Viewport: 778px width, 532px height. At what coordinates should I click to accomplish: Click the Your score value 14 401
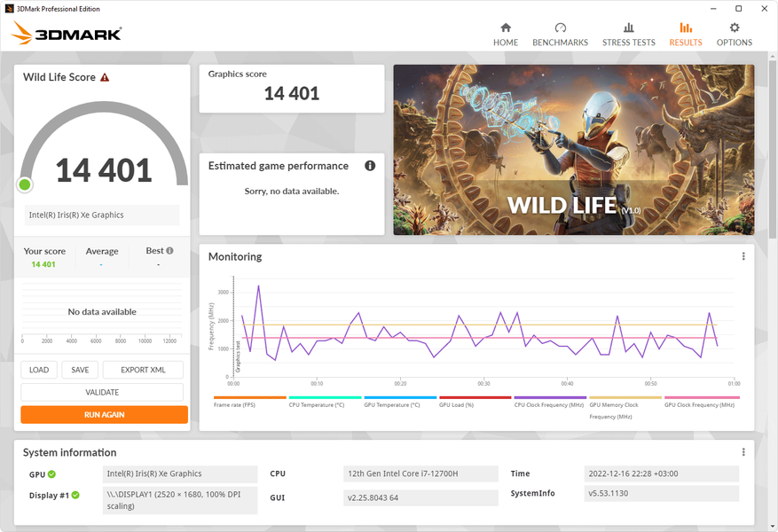(x=43, y=265)
